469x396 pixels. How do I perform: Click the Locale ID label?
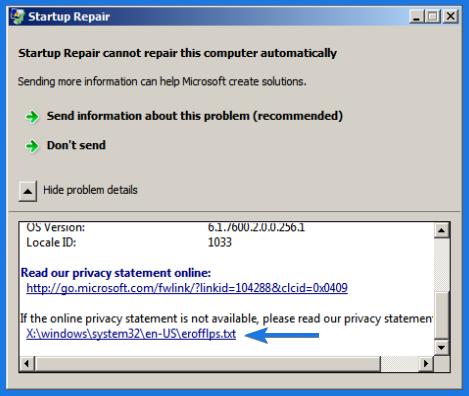[x=51, y=242]
